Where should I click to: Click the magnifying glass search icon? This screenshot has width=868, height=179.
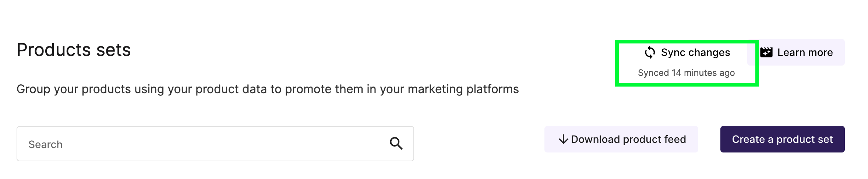coord(396,143)
